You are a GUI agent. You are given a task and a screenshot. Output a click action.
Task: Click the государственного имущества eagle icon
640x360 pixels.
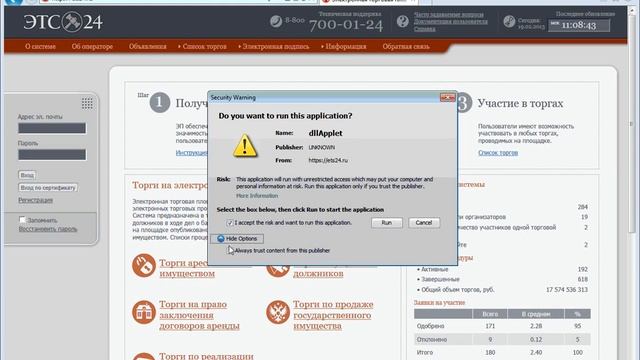click(278, 312)
